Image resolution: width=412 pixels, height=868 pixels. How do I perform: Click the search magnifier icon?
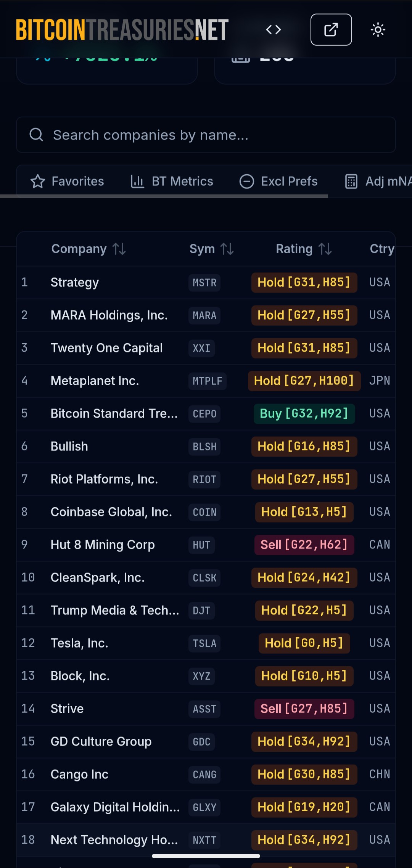point(36,135)
